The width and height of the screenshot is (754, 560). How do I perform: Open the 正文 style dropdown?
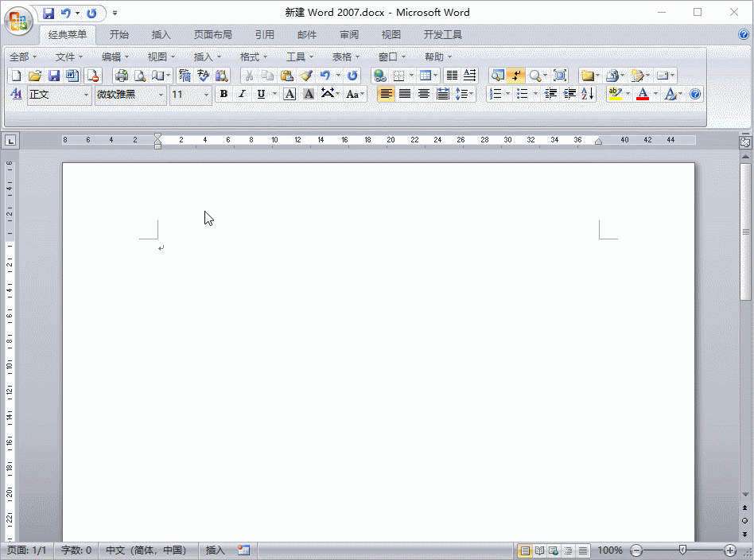pos(87,95)
